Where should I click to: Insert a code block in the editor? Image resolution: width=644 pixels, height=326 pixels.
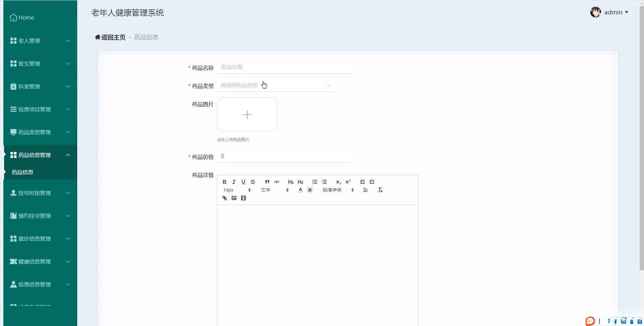277,182
